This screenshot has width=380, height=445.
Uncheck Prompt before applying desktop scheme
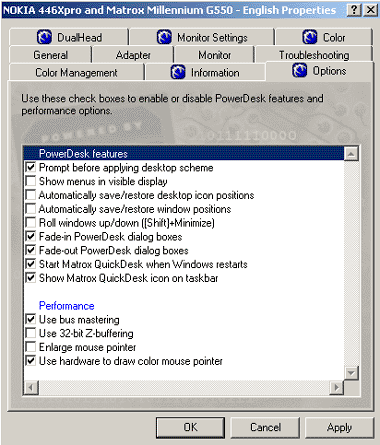31,167
